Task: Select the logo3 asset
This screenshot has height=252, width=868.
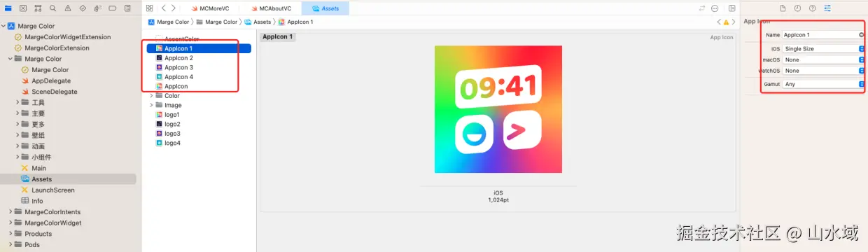Action: click(172, 133)
